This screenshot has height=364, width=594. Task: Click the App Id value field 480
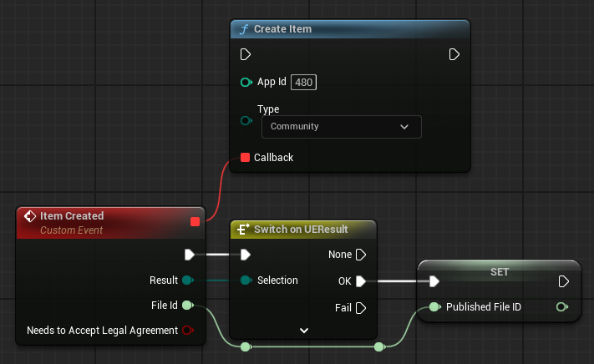pos(304,82)
